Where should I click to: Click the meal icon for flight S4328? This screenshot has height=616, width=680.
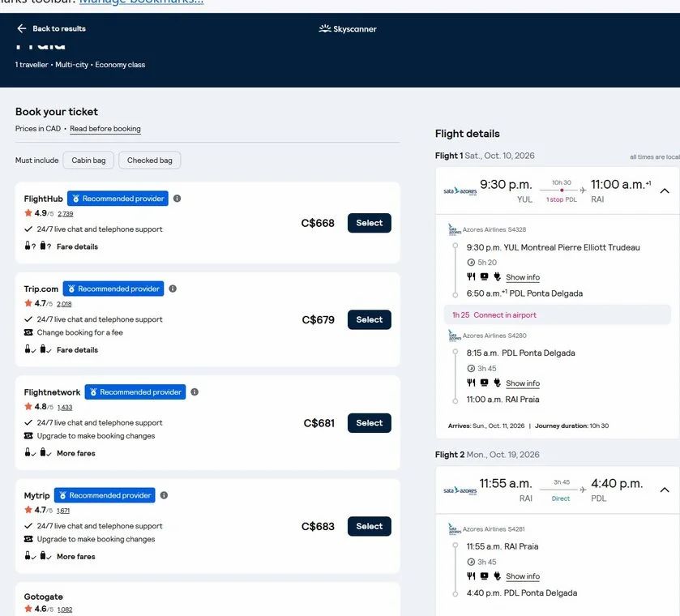pos(471,276)
